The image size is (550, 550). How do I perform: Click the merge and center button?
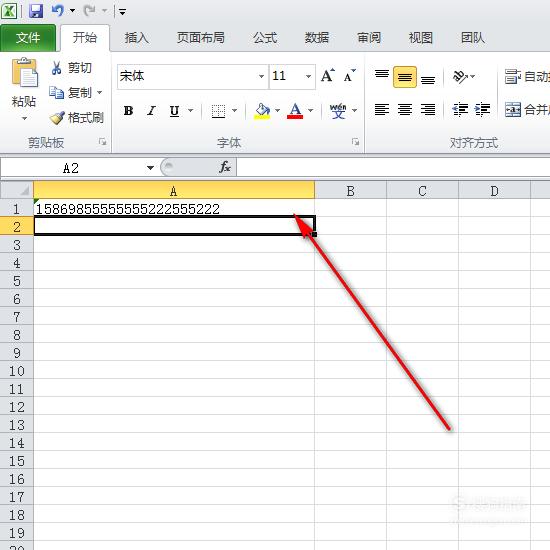[x=526, y=110]
